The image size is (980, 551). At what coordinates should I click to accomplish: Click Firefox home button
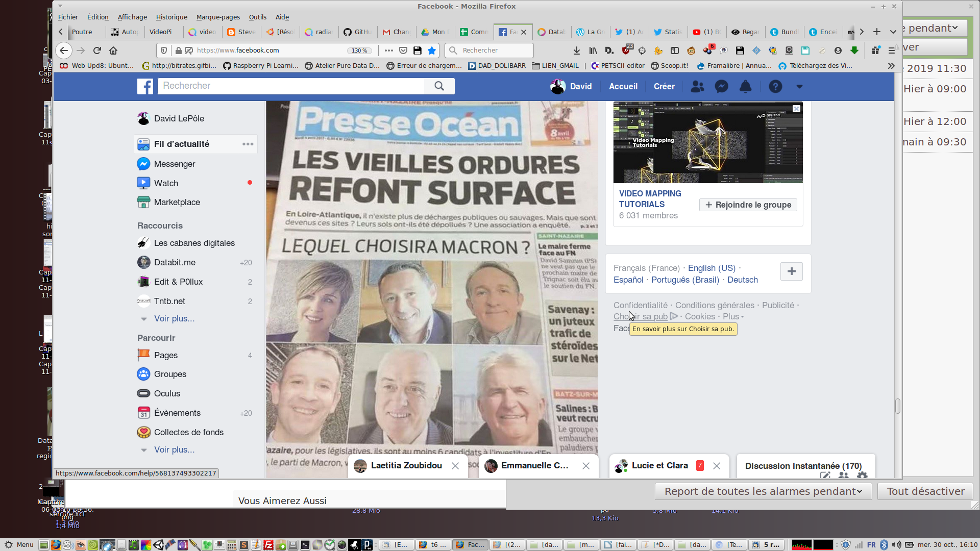click(x=113, y=51)
